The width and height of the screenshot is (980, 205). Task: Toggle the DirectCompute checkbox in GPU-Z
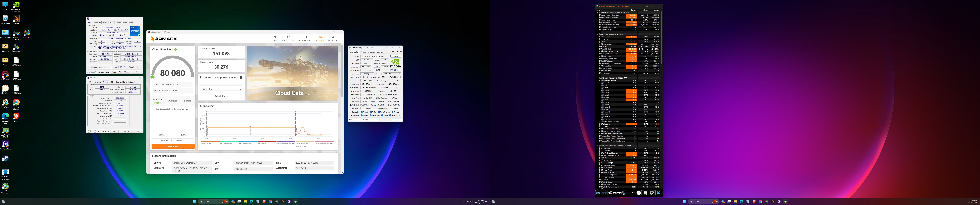tap(379, 112)
